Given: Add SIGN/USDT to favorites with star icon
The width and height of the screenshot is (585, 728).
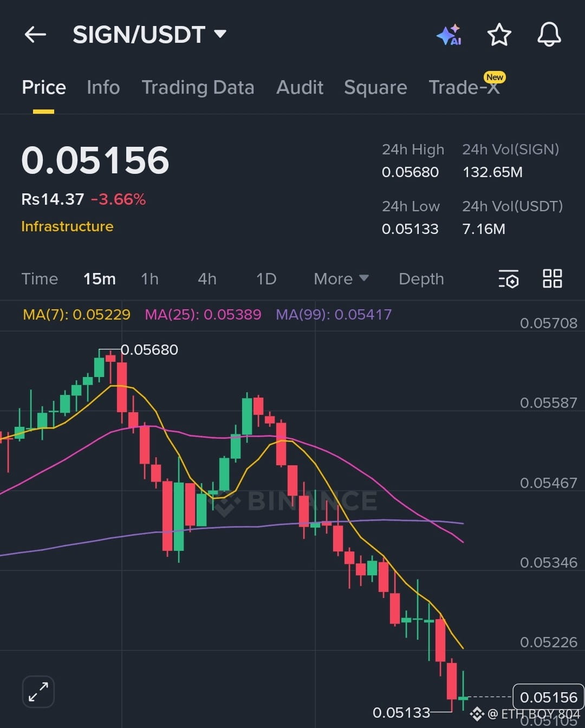Looking at the screenshot, I should click(499, 35).
